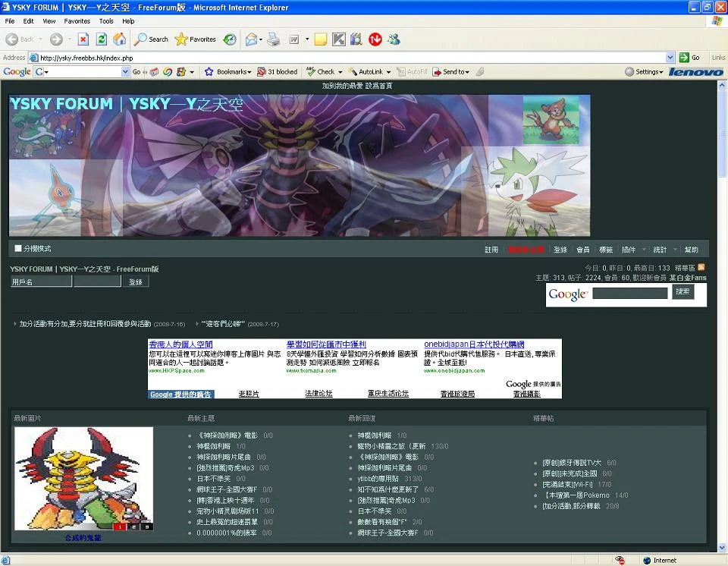Expand the AutoLink dropdown arrow
The width and height of the screenshot is (728, 566).
pyautogui.click(x=388, y=72)
